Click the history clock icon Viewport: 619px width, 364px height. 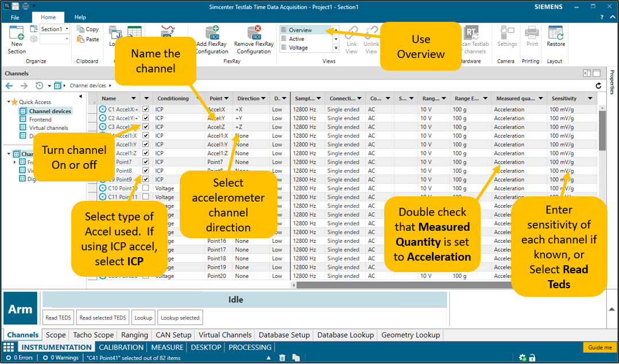tap(39, 86)
